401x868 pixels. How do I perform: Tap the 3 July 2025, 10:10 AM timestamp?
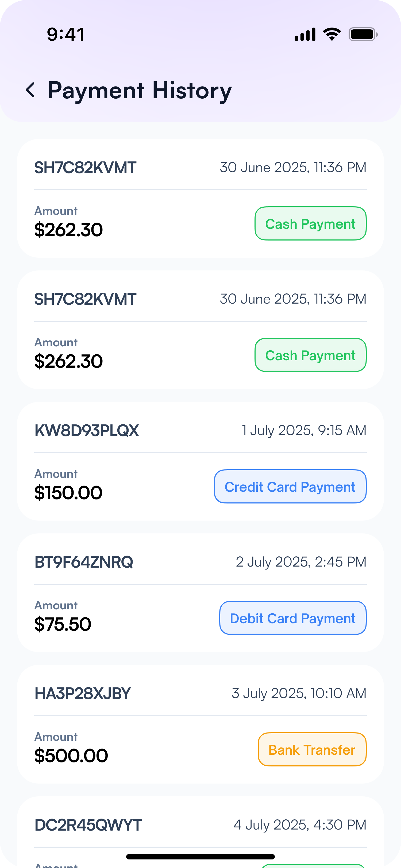299,693
